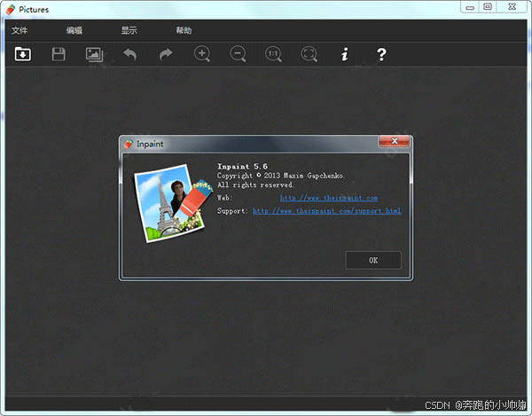Set zoom to 1:1 actual size
The width and height of the screenshot is (532, 416).
[273, 54]
